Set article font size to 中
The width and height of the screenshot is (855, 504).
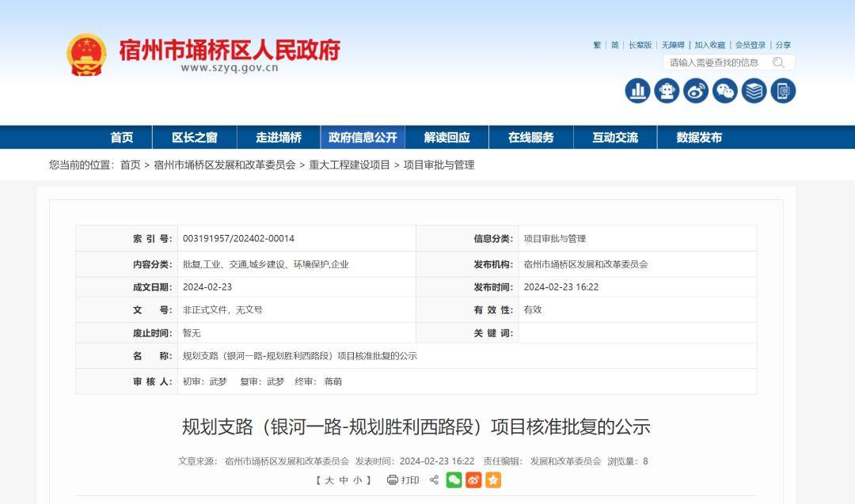[344, 480]
